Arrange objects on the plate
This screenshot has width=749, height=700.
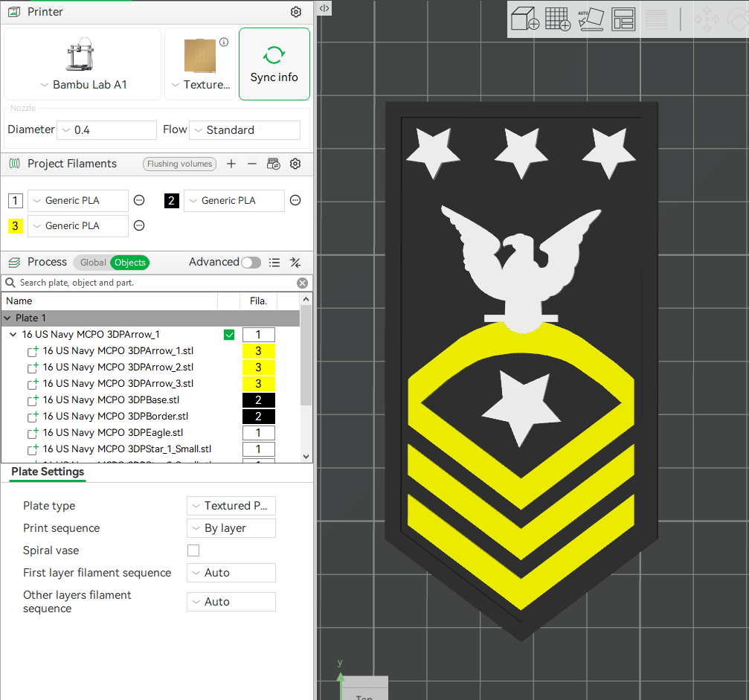pos(623,18)
